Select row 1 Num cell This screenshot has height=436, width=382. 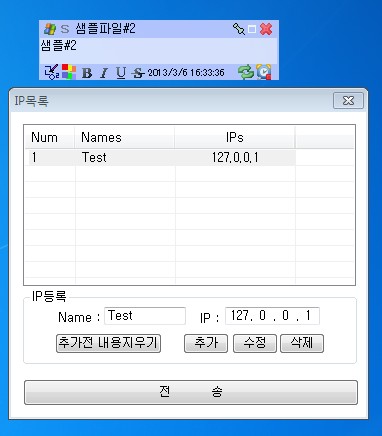tap(50, 157)
